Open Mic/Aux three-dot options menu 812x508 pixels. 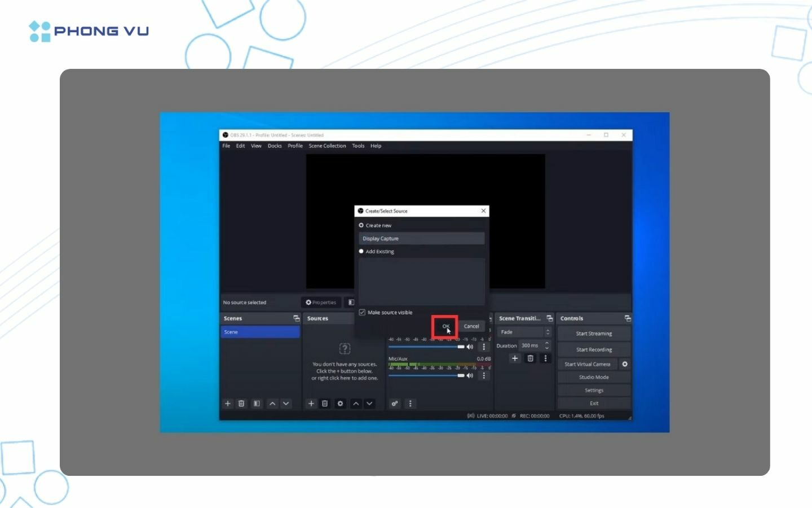point(484,375)
